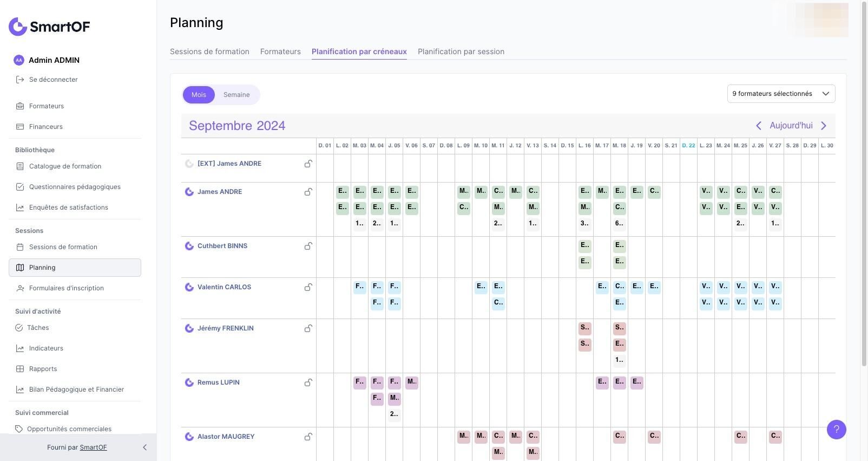Click the help question mark button
The image size is (868, 461).
click(x=836, y=430)
